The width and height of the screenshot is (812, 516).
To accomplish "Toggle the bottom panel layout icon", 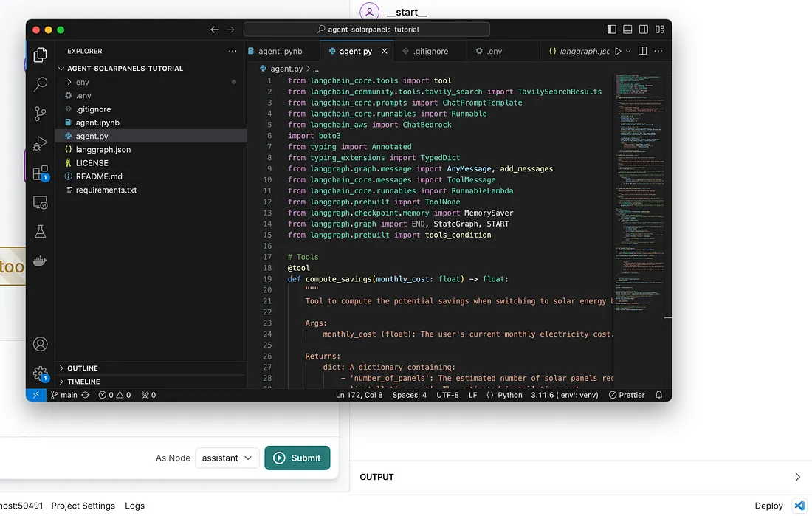I will tap(627, 30).
